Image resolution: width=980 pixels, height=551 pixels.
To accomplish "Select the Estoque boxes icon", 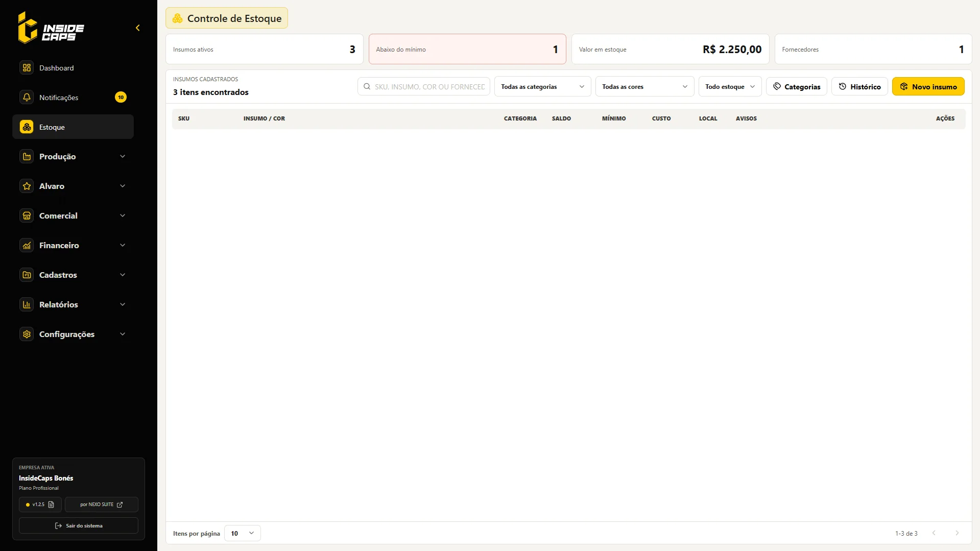I will click(27, 127).
